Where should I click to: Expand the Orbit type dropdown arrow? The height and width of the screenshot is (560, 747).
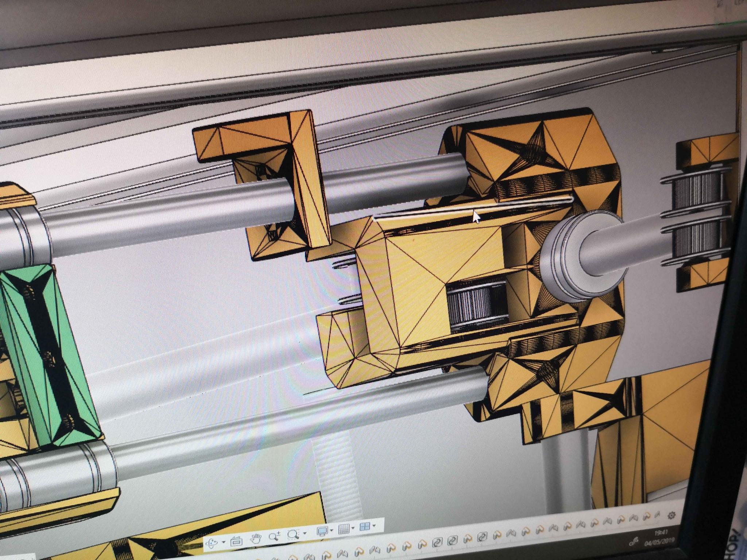(224, 542)
